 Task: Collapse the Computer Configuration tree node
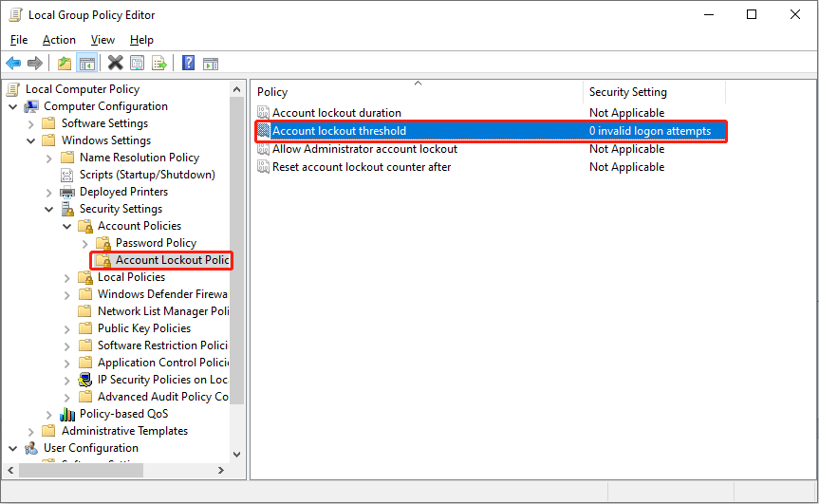click(13, 106)
